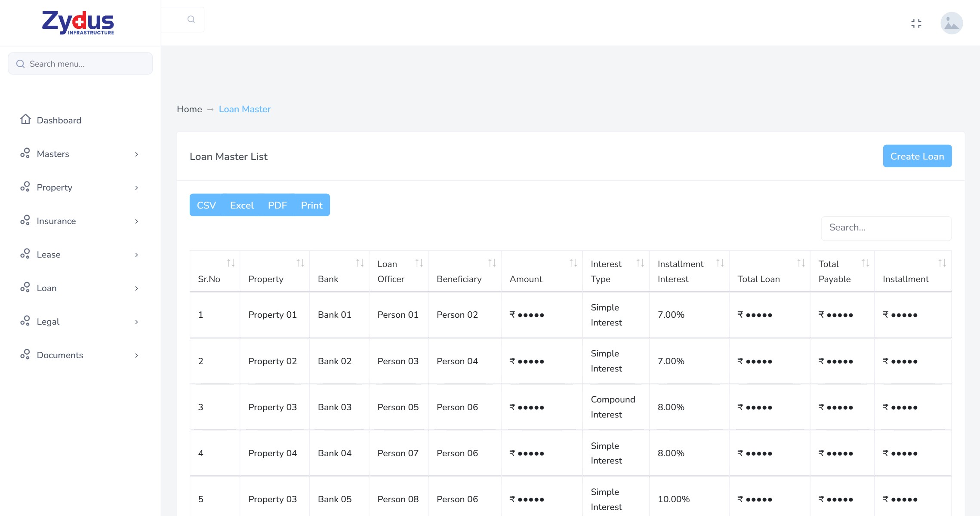Focus the table Search field
This screenshot has width=980, height=516.
tap(886, 228)
